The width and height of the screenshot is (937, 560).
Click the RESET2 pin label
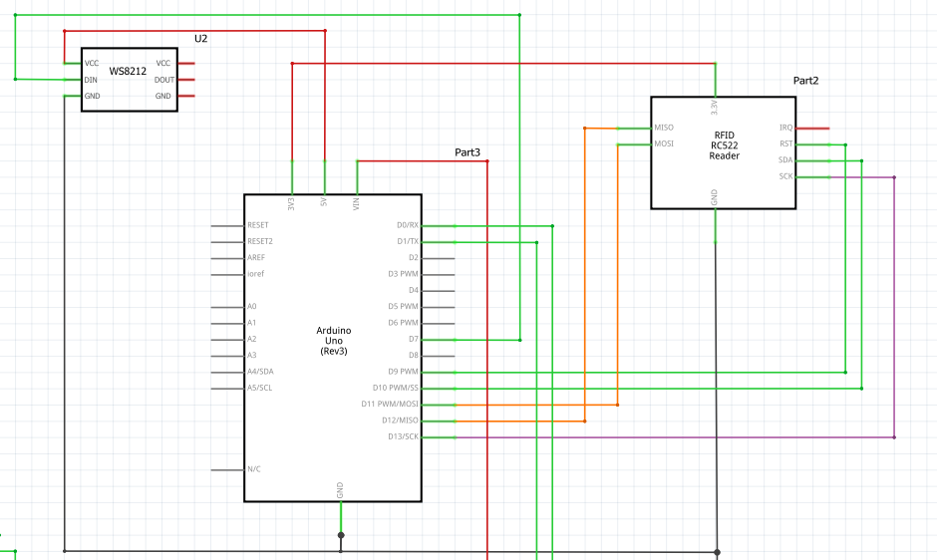[x=260, y=241]
